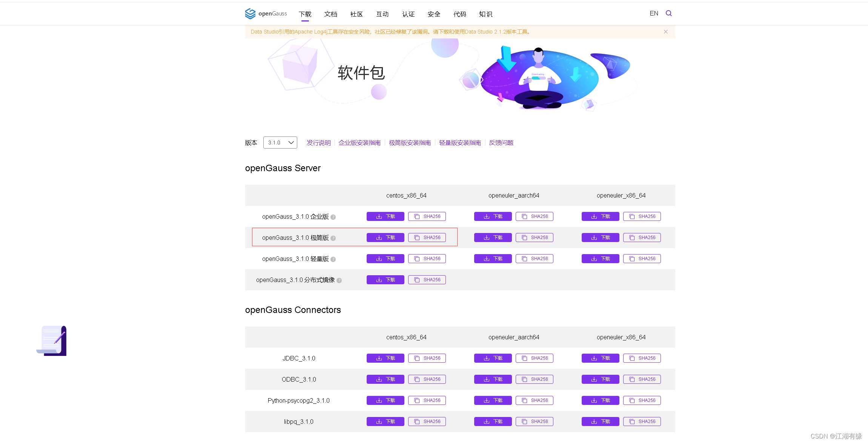Dismiss the Log4j security notice banner
Screen dimensions: 868x443
(665, 32)
